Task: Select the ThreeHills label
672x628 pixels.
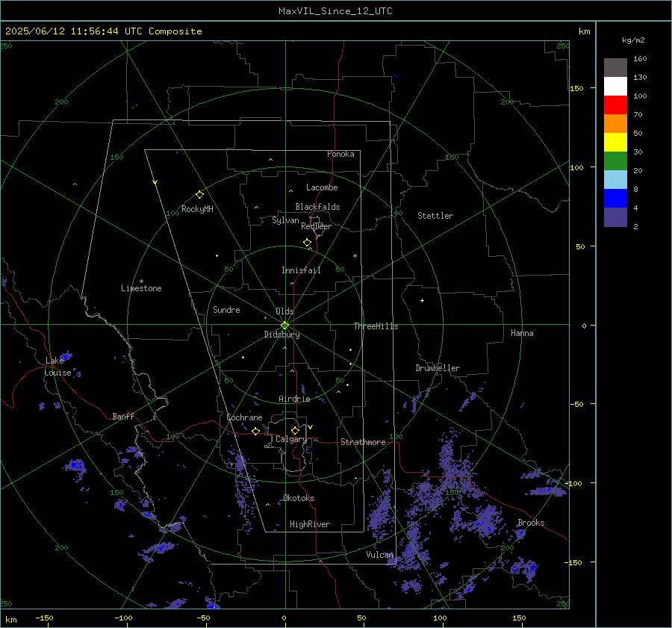Action: (x=376, y=326)
